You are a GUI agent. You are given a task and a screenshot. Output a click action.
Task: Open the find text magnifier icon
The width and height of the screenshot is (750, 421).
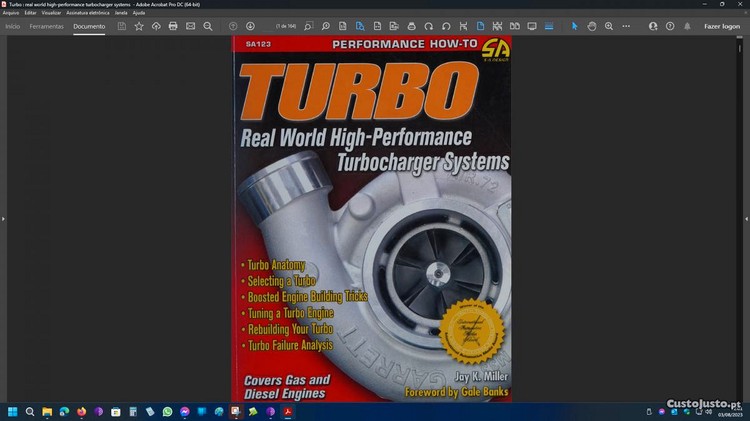click(x=207, y=26)
